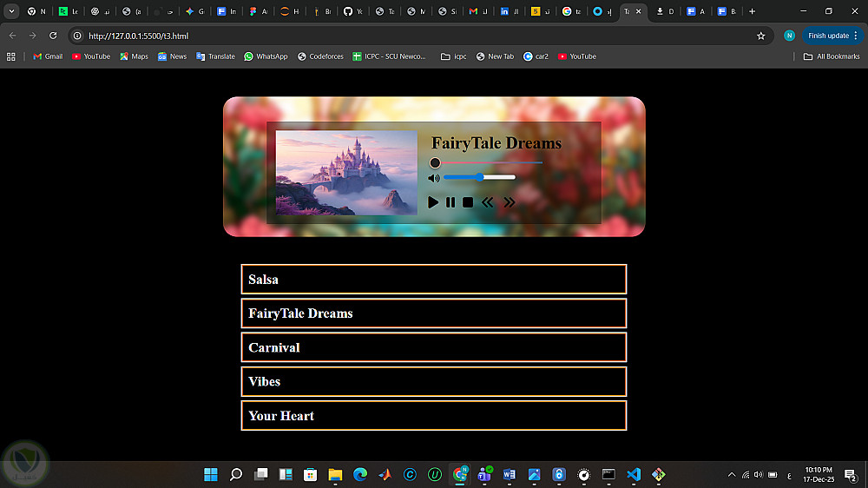This screenshot has height=488, width=868.
Task: Open the Chrome profile avatar N
Action: [x=789, y=36]
